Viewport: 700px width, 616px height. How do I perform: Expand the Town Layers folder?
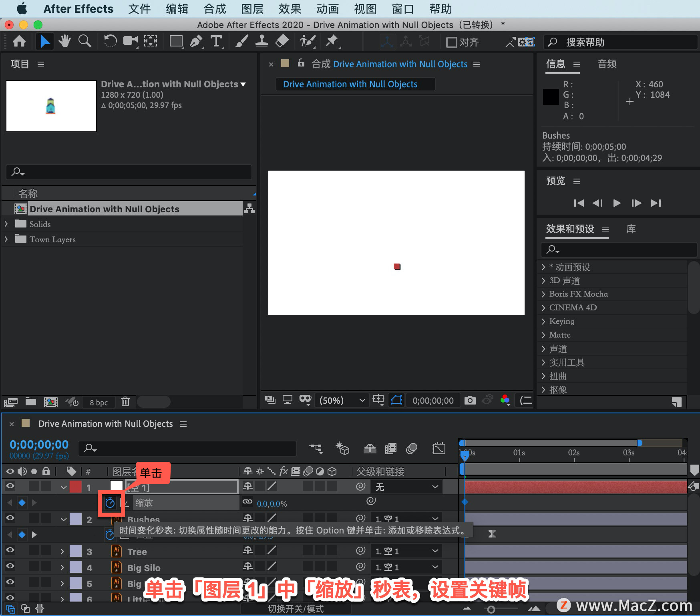(6, 239)
